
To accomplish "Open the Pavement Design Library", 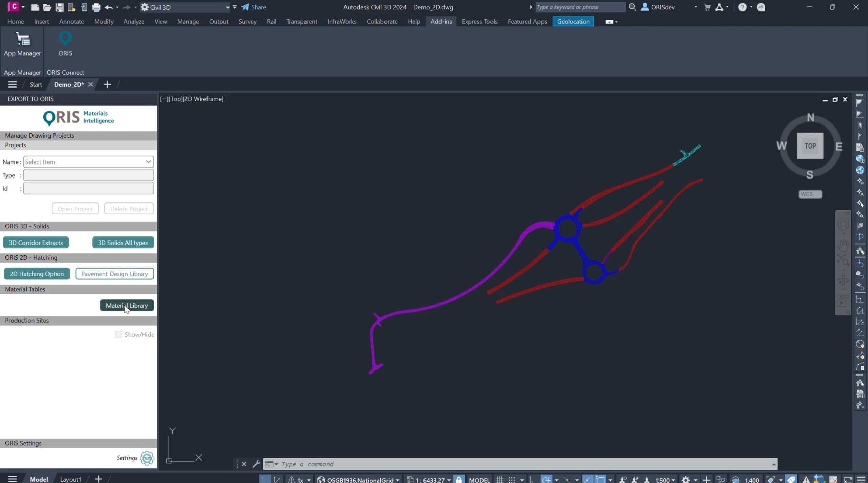I will tap(115, 274).
